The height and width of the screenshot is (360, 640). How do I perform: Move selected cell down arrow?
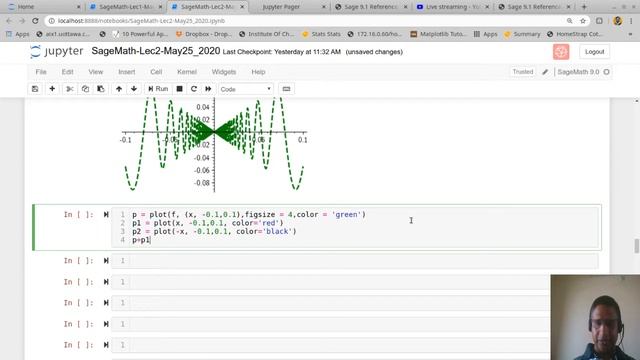point(134,89)
